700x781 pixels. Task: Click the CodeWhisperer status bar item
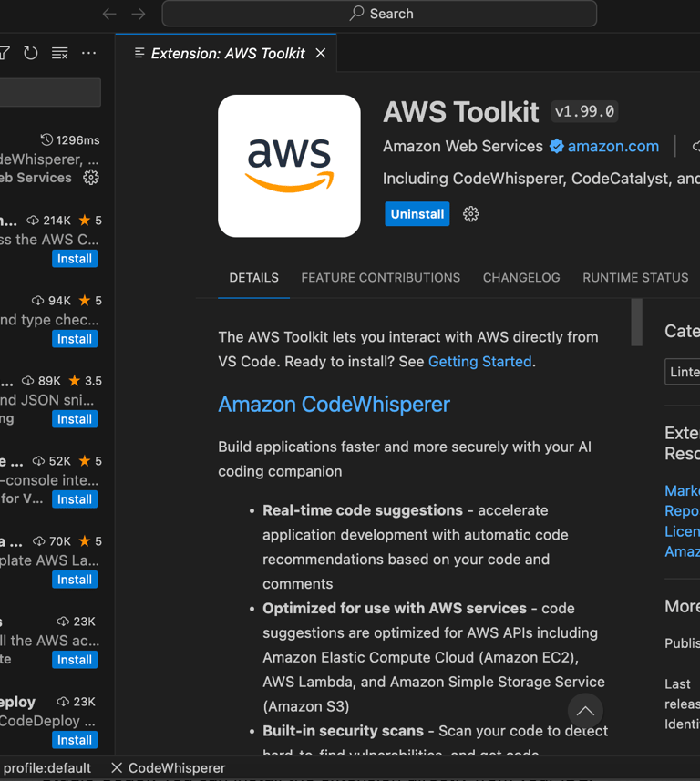(x=168, y=767)
